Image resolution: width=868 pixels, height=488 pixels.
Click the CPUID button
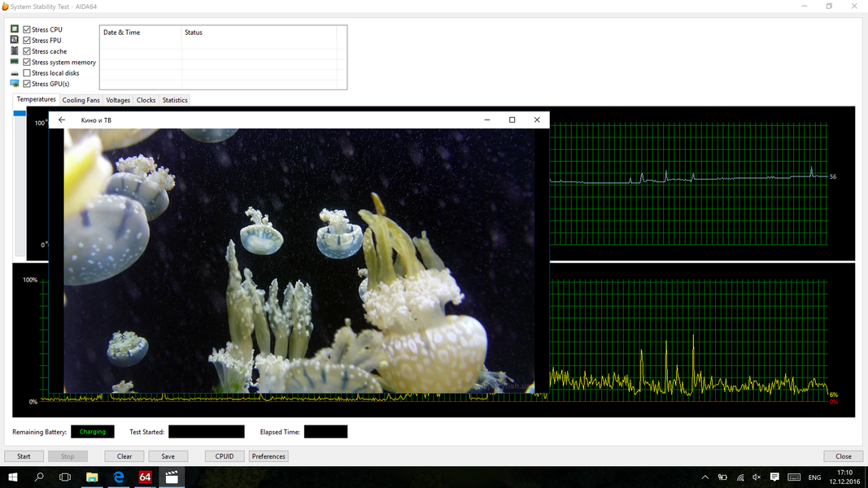[x=225, y=456]
